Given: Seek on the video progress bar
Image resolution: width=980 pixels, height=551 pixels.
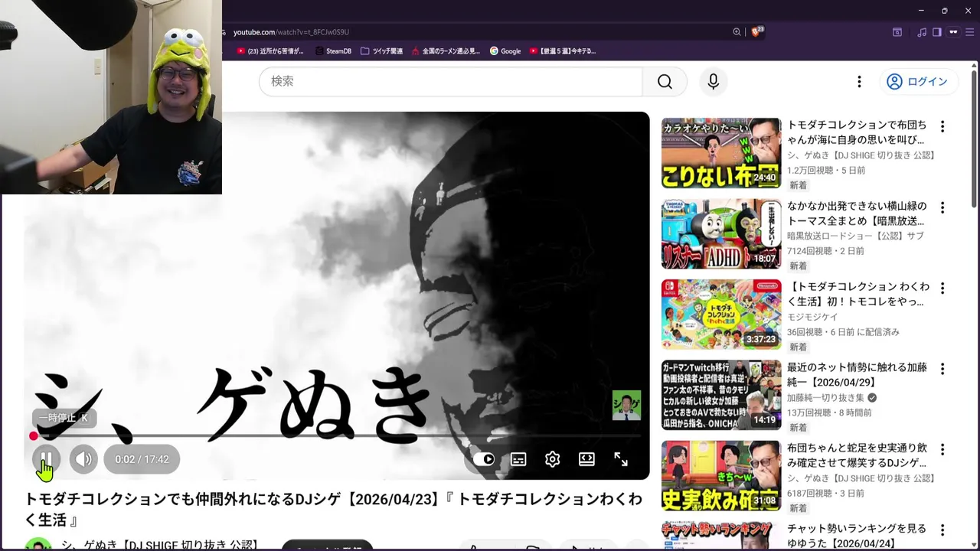Looking at the screenshot, I should [x=337, y=436].
